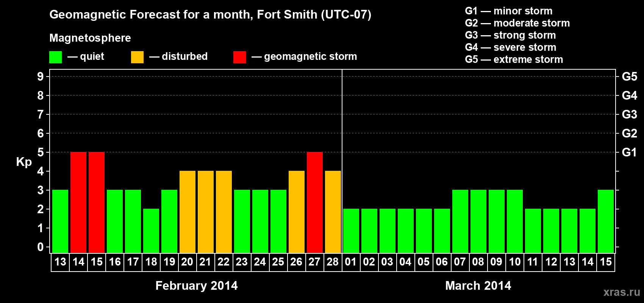
Task: Select the green bar for February 13
Action: (60, 222)
